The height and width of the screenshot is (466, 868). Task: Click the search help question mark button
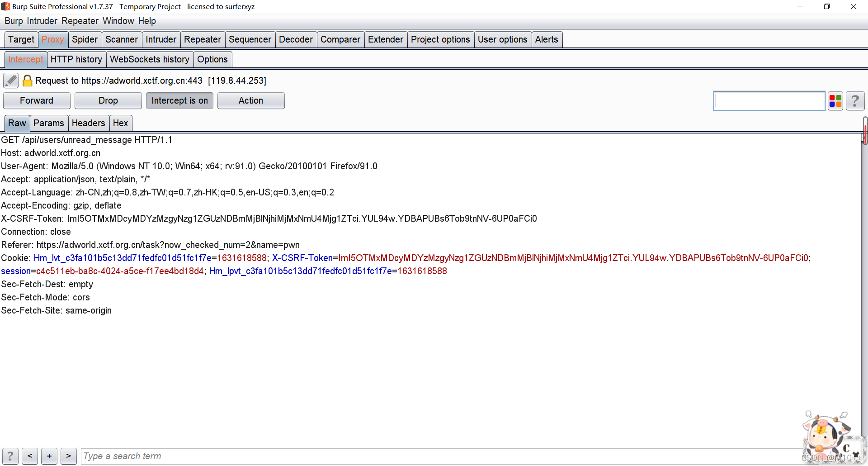10,456
